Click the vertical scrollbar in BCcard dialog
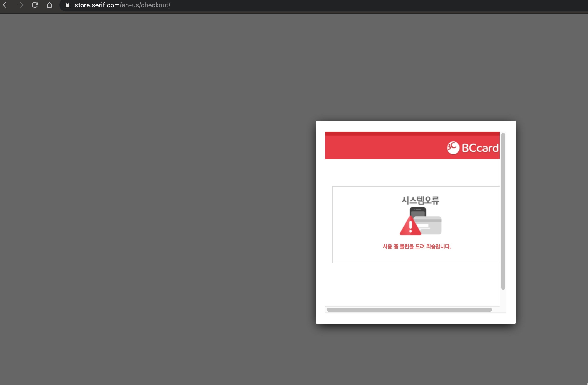 [x=503, y=211]
